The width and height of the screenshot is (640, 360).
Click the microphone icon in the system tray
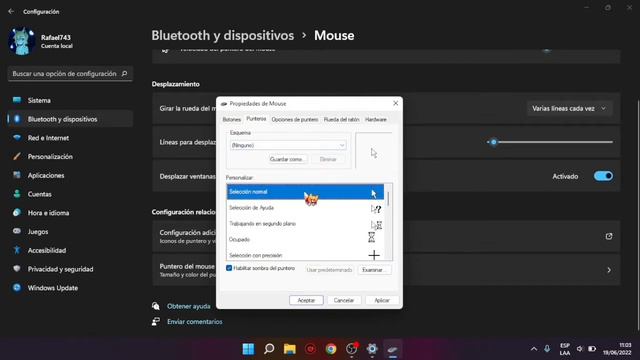tap(547, 349)
